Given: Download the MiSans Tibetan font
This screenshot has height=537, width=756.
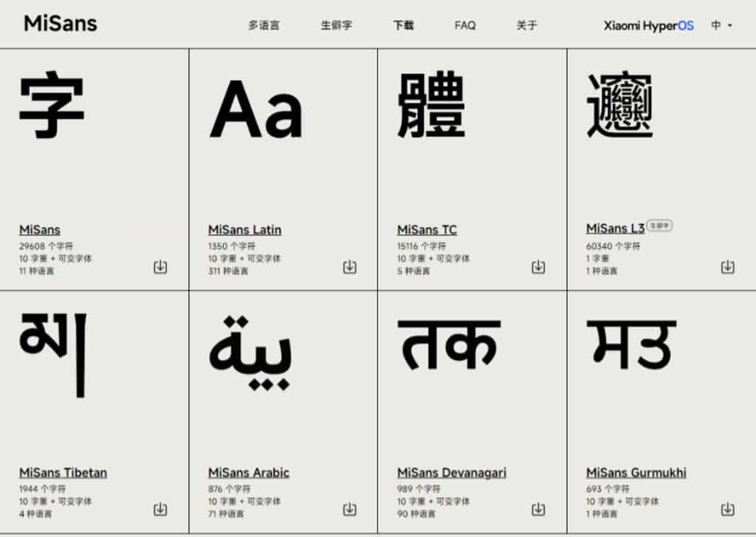Looking at the screenshot, I should point(160,509).
